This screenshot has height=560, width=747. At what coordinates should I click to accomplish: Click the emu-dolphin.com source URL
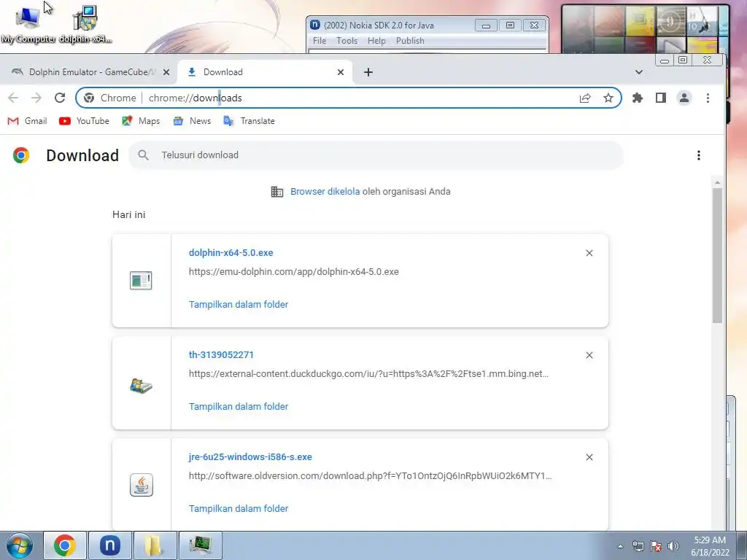[x=294, y=272]
